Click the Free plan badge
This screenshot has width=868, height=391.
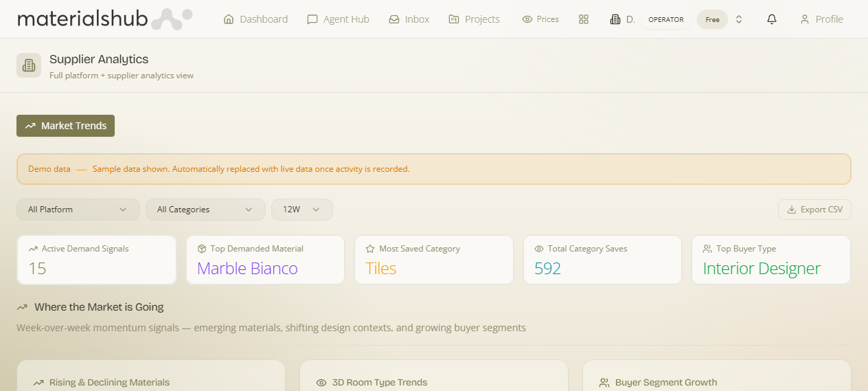(x=712, y=19)
